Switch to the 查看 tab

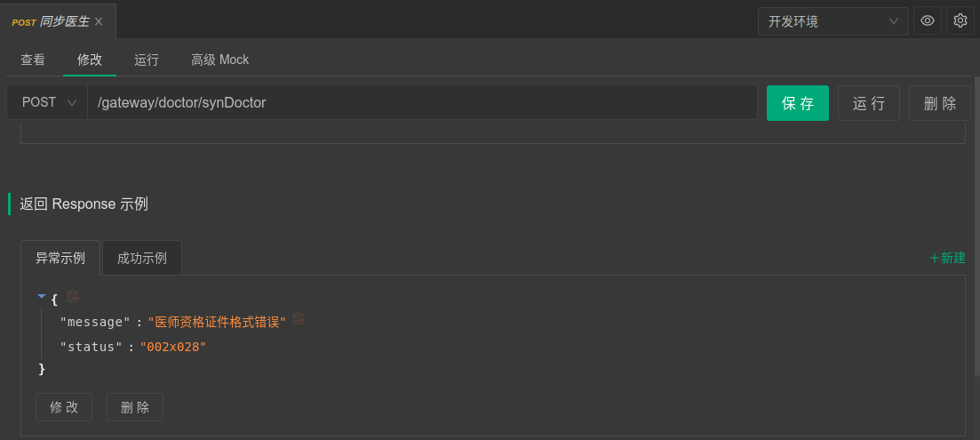(33, 60)
